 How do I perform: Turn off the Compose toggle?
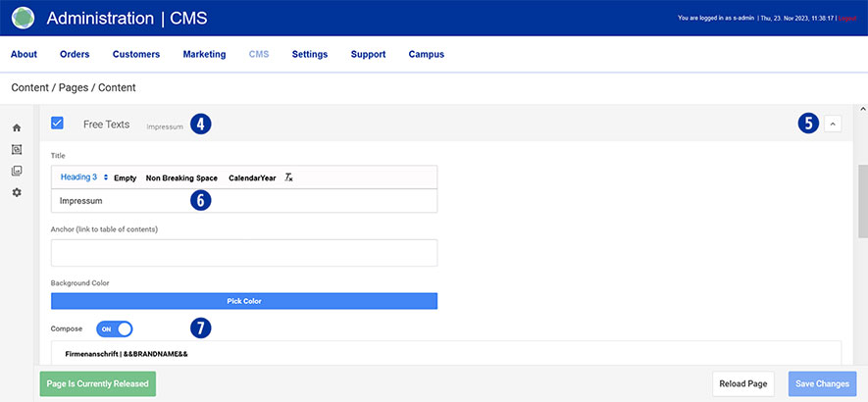(114, 329)
